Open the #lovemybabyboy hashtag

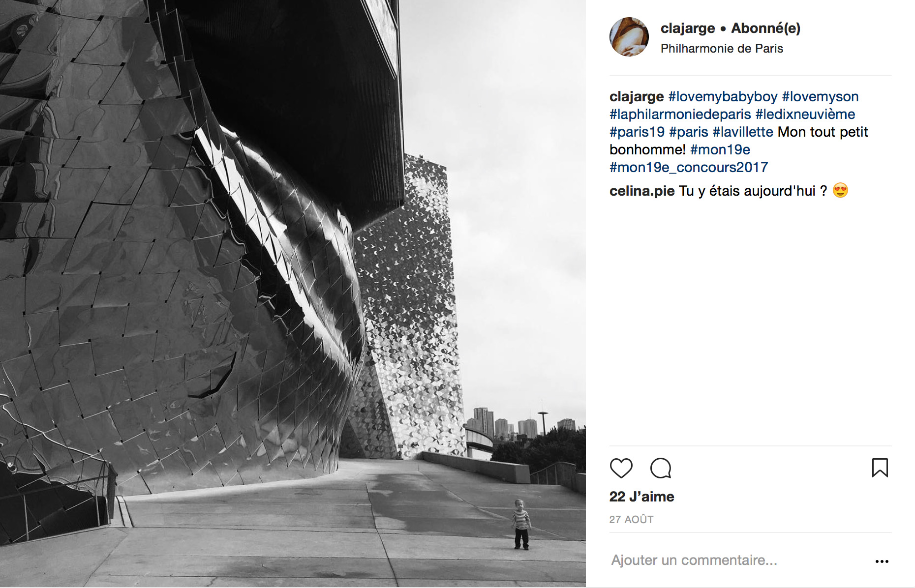(x=723, y=97)
